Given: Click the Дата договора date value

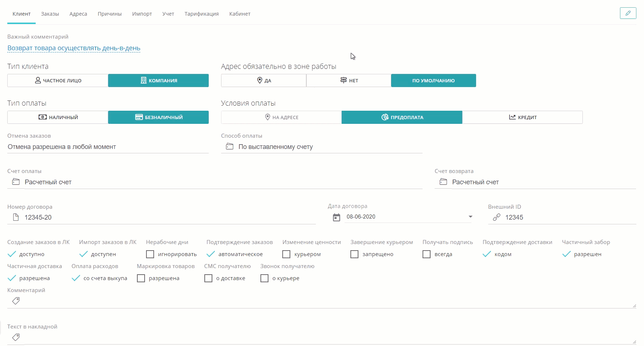Looking at the screenshot, I should 361,217.
